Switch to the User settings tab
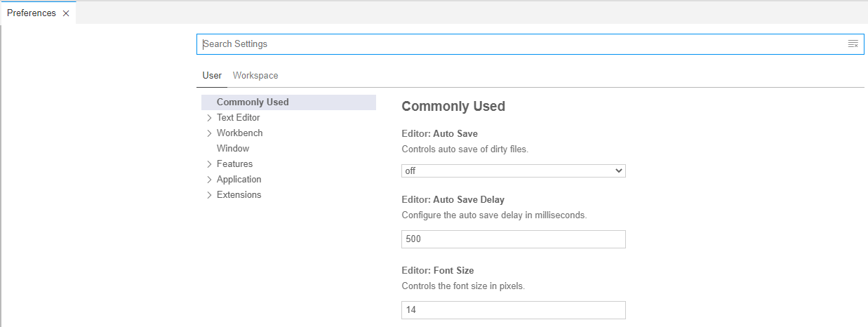This screenshot has width=868, height=327. [x=212, y=76]
